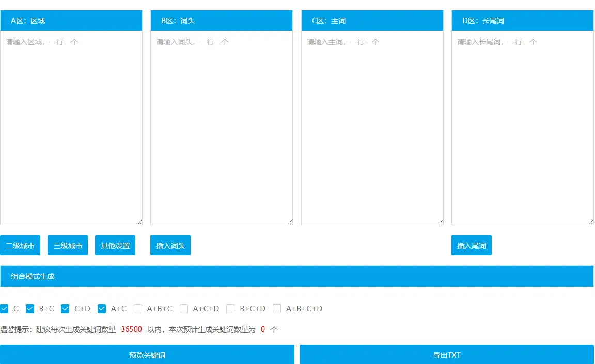Enable the A+B+C combination checkbox
Image resolution: width=595 pixels, height=364 pixels.
point(138,308)
